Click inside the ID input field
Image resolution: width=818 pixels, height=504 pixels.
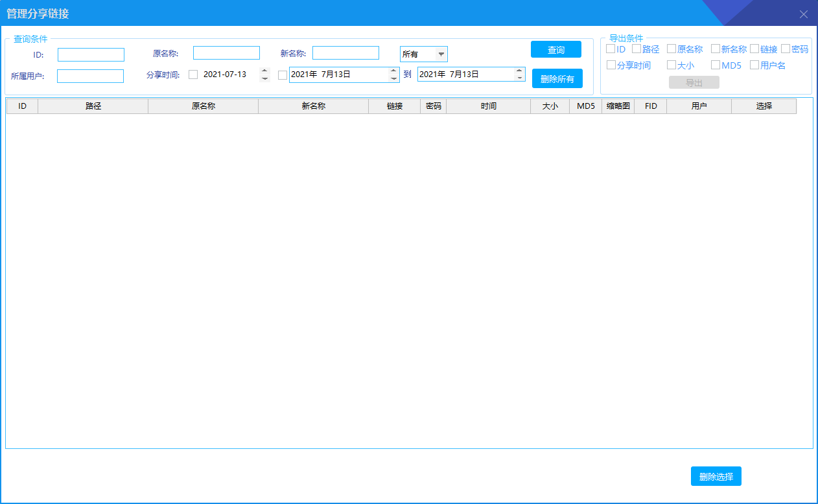coord(91,55)
